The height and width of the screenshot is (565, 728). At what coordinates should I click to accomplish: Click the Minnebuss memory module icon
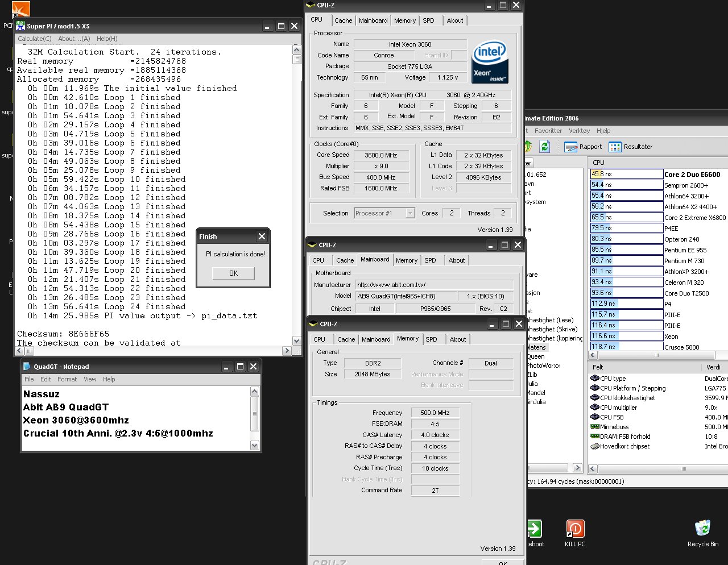[595, 427]
